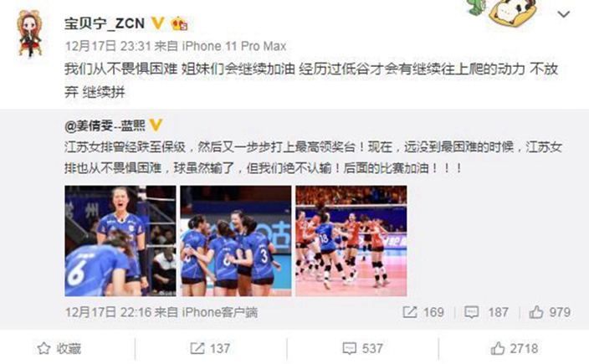Click the iPhone 11 Pro Max source link
Image resolution: width=589 pixels, height=364 pixels.
click(234, 46)
